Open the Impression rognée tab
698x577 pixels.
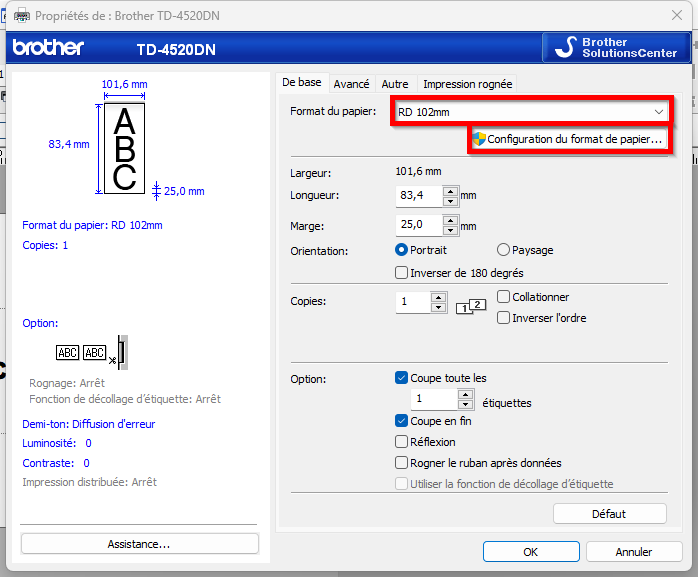click(467, 84)
